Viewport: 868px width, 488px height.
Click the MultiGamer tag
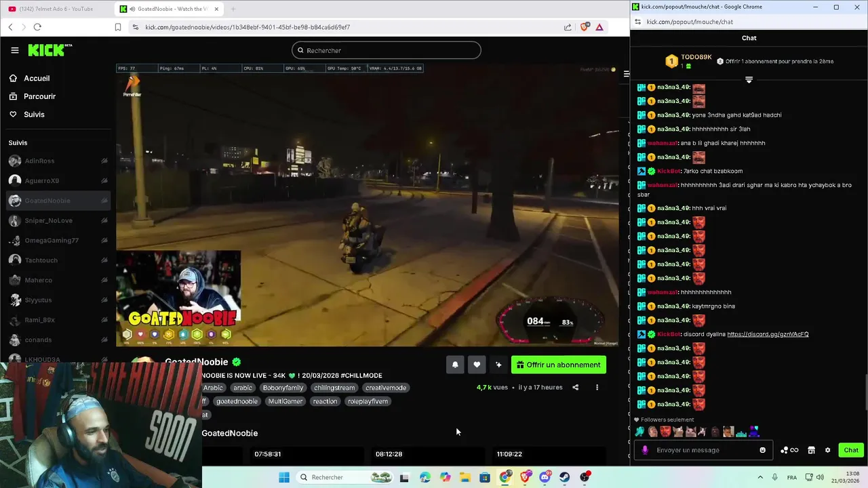click(x=285, y=401)
